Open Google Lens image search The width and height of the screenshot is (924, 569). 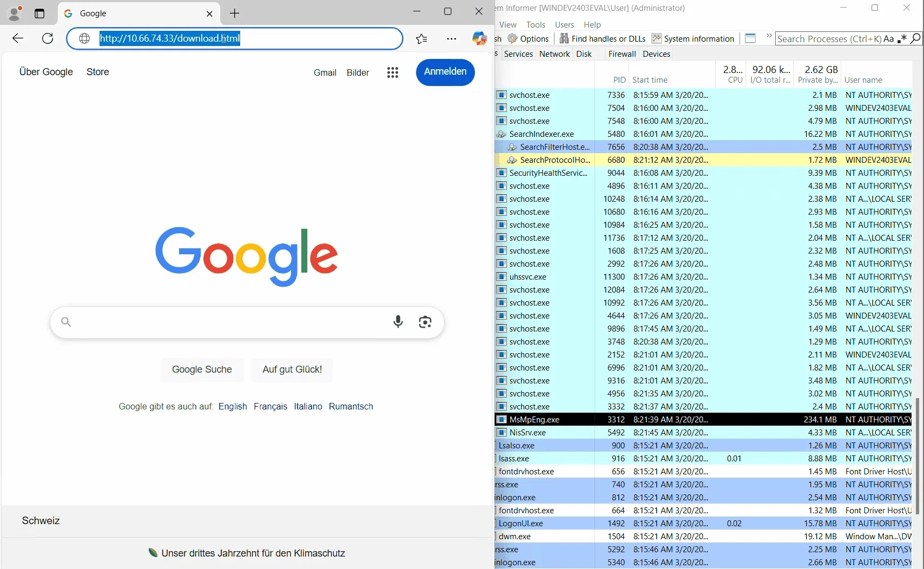click(425, 322)
